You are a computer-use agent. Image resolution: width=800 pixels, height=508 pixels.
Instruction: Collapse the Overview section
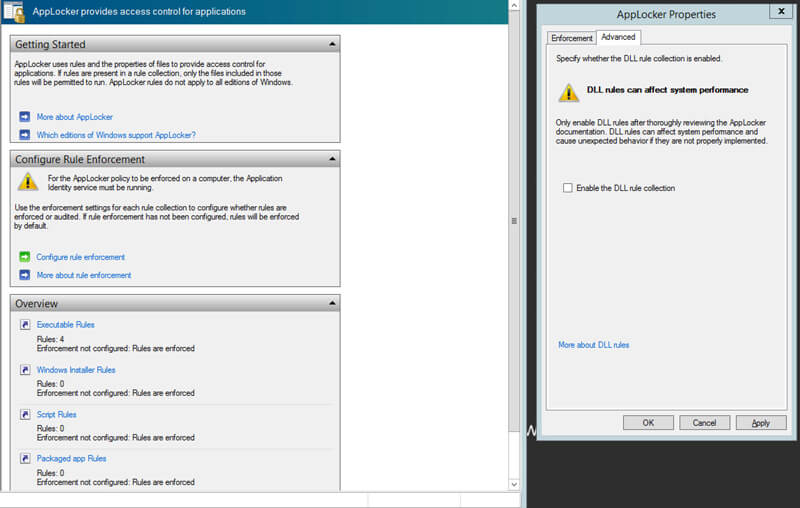[332, 303]
